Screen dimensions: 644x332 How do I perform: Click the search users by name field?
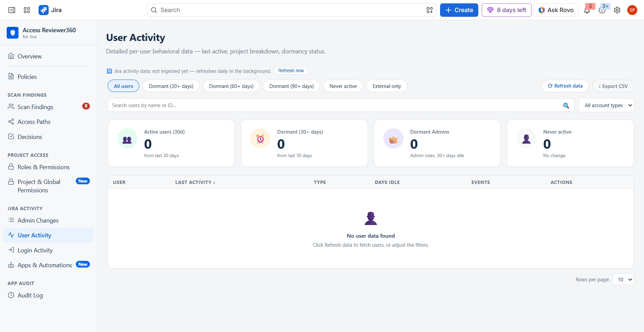[x=341, y=105]
